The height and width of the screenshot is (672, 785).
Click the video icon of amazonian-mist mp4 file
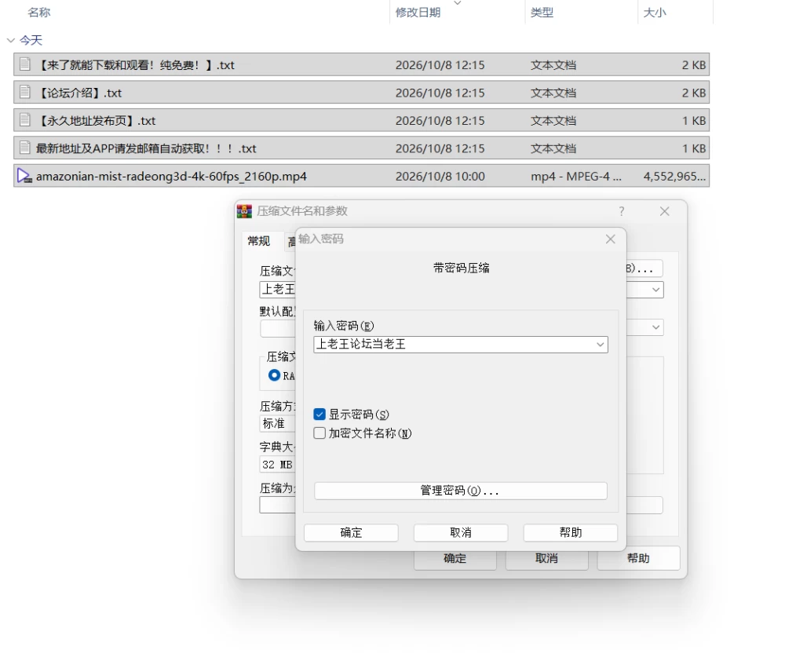tap(24, 176)
